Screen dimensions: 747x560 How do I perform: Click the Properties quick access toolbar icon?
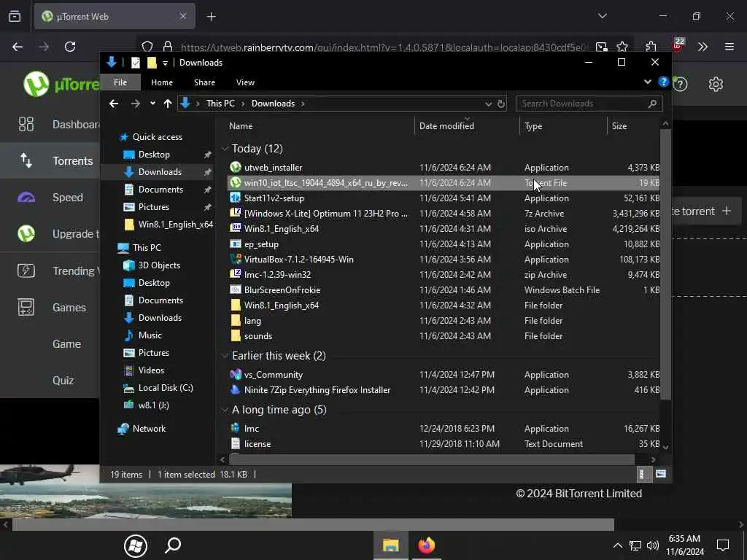click(x=135, y=63)
